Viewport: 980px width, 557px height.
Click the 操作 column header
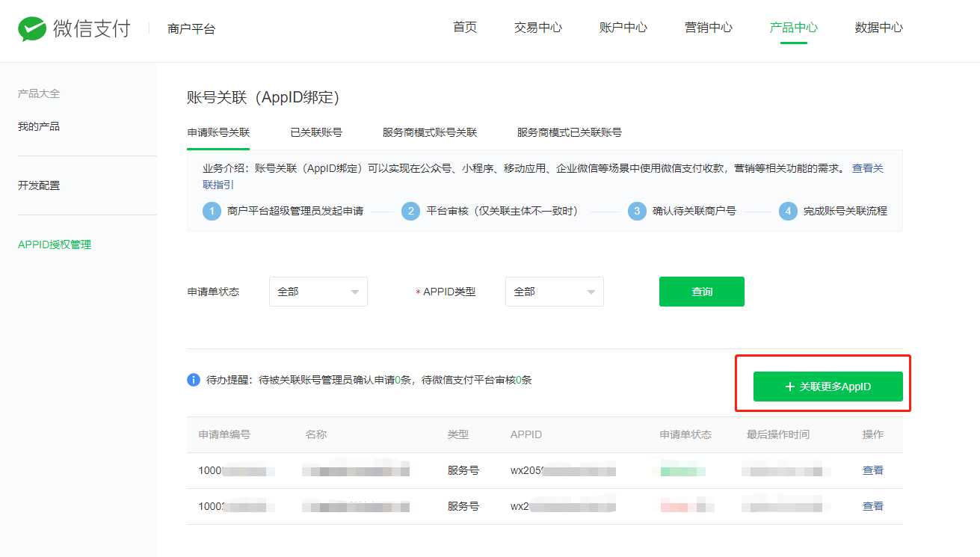click(873, 434)
